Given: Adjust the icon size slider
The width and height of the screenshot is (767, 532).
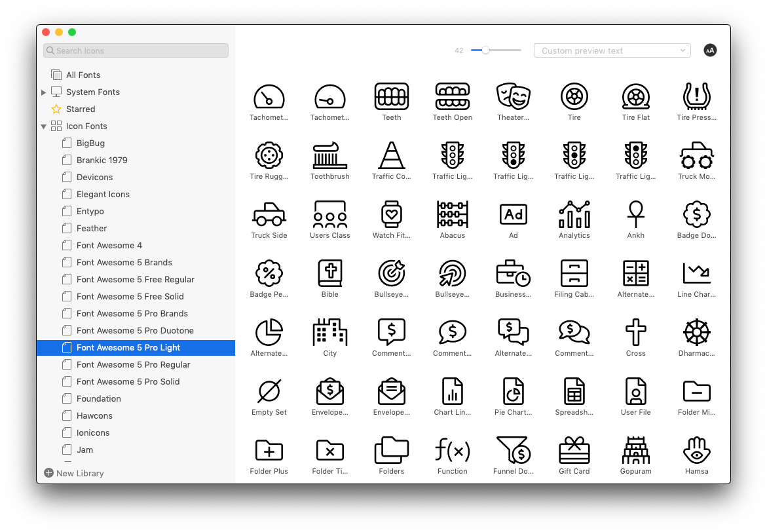Looking at the screenshot, I should pyautogui.click(x=485, y=50).
